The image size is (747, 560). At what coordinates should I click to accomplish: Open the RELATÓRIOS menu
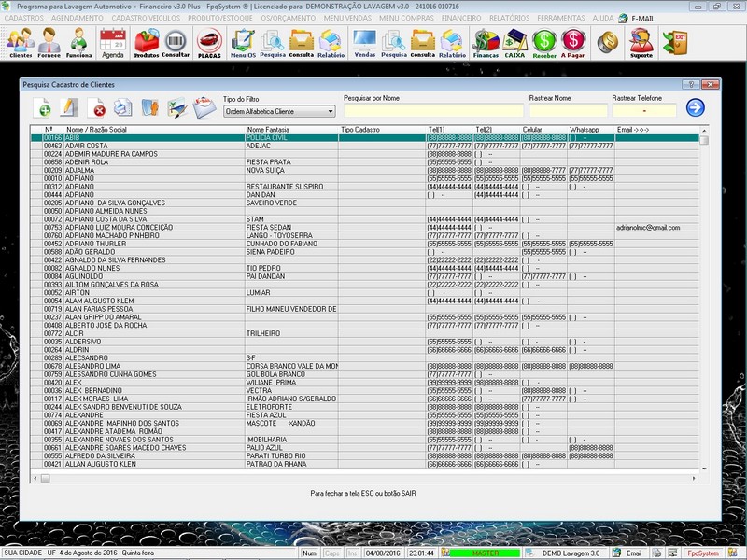509,18
